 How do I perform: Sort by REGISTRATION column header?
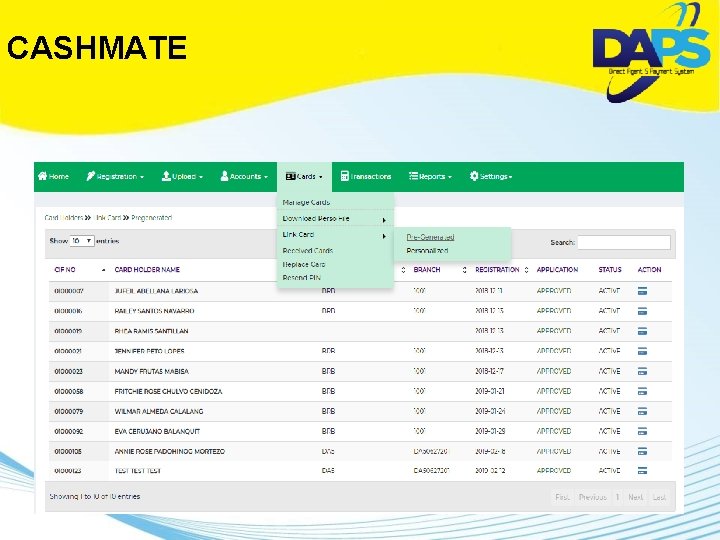[497, 270]
